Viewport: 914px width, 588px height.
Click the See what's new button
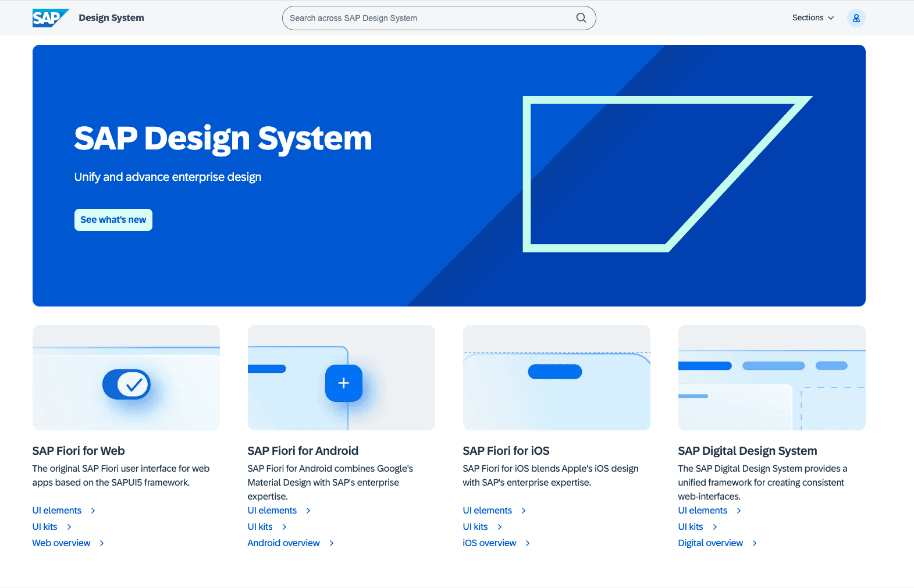[x=113, y=220]
